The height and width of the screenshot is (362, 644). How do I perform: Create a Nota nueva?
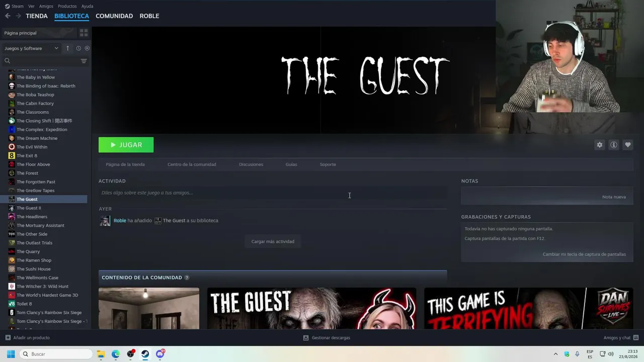(x=614, y=197)
